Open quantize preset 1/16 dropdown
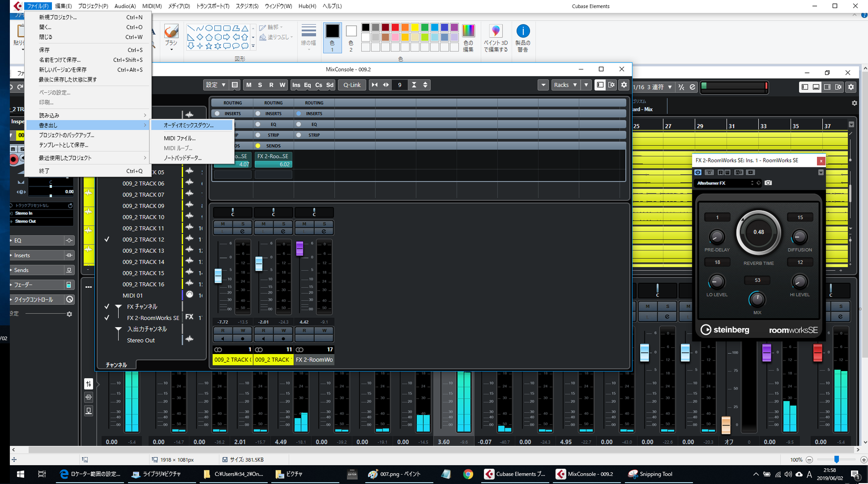This screenshot has height=484, width=868. click(653, 87)
